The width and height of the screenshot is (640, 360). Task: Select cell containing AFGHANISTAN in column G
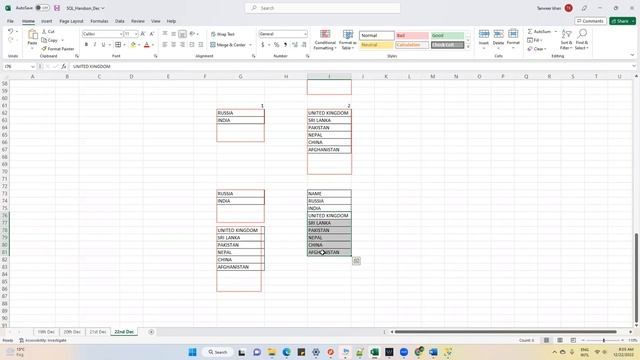point(240,267)
